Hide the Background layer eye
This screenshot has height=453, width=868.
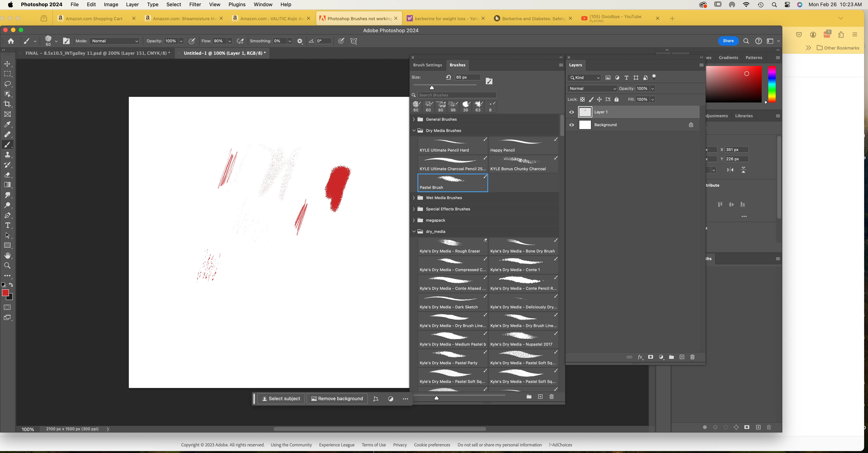tap(572, 125)
